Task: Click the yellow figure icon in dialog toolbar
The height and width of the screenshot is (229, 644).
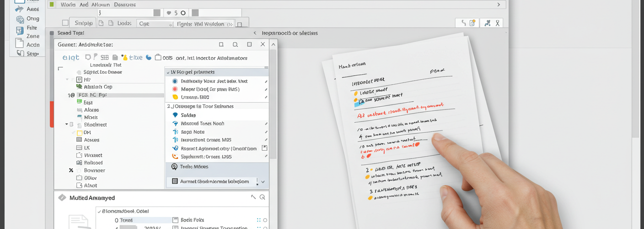Action: (124, 57)
